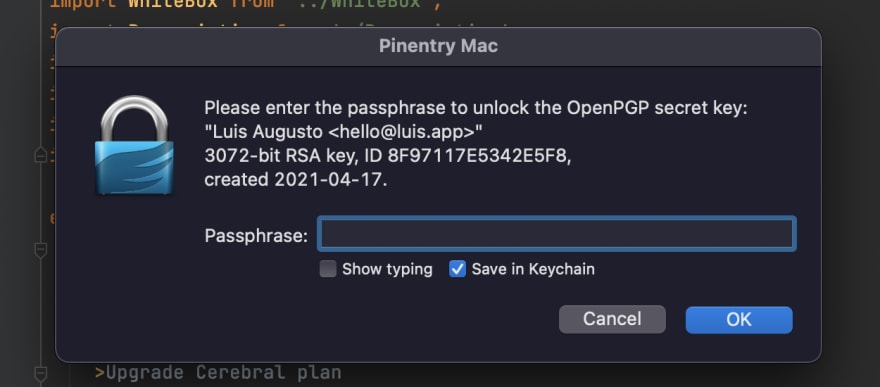Click the blue GPG padlock icon
880x387 pixels.
(x=134, y=145)
